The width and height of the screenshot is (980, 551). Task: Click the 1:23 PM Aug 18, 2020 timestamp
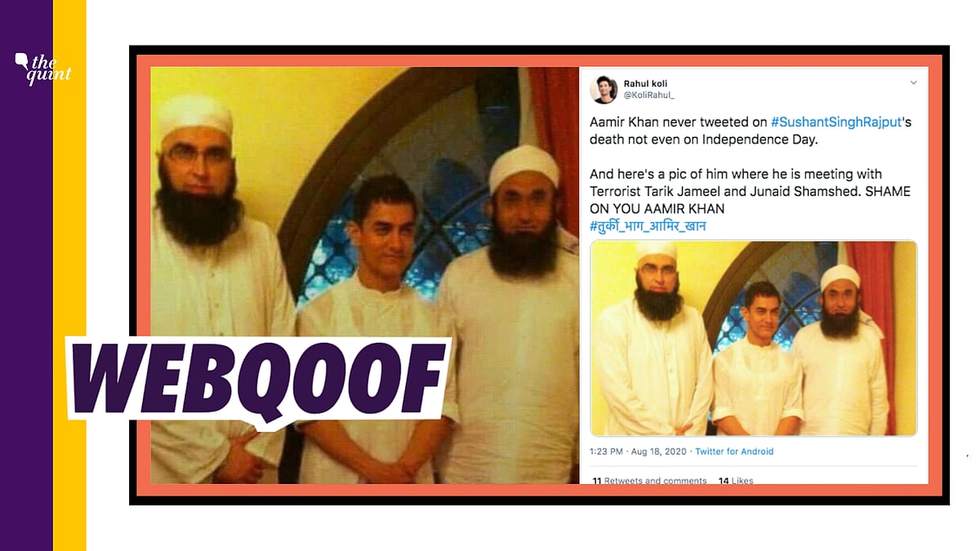[x=640, y=451]
